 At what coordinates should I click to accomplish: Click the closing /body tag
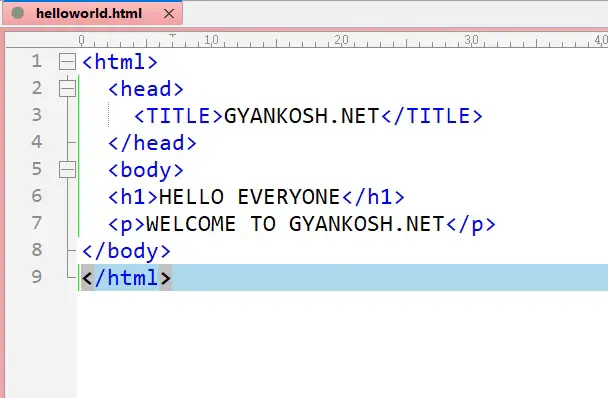pyautogui.click(x=126, y=251)
